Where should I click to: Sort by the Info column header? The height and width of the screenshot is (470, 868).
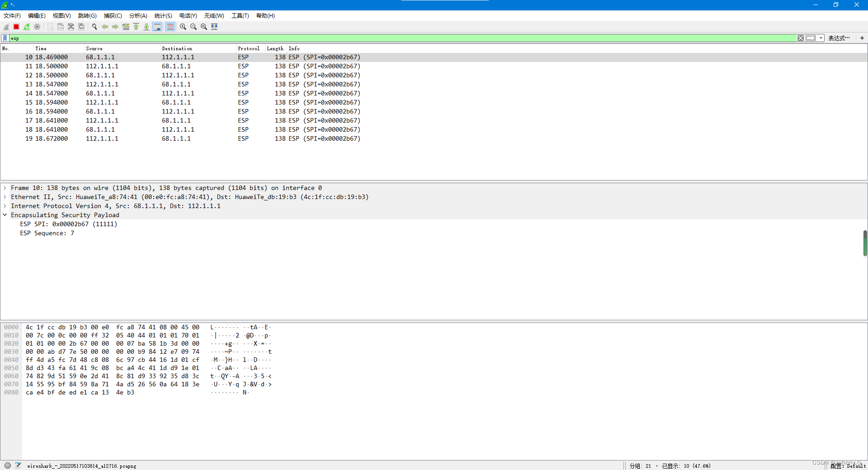(x=577, y=48)
